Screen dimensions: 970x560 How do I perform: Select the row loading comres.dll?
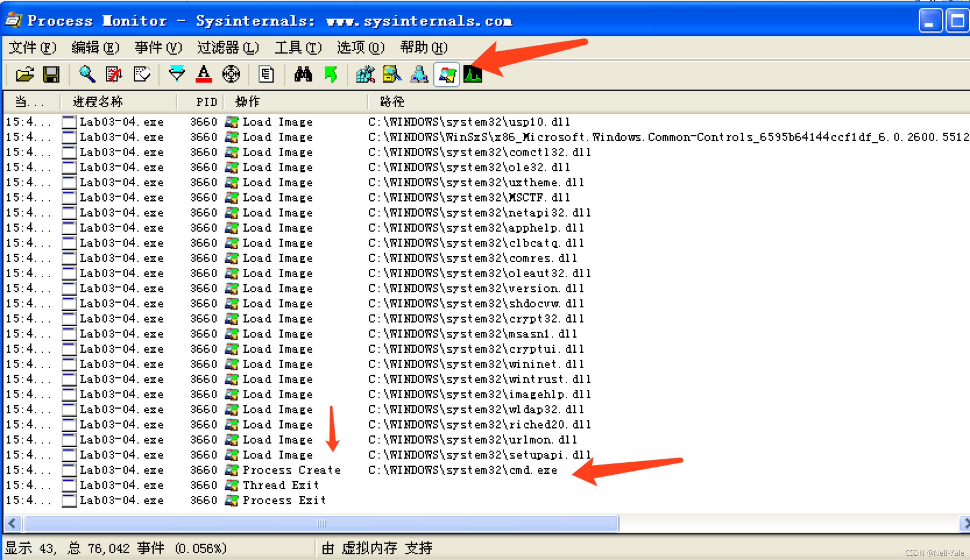pos(486,258)
